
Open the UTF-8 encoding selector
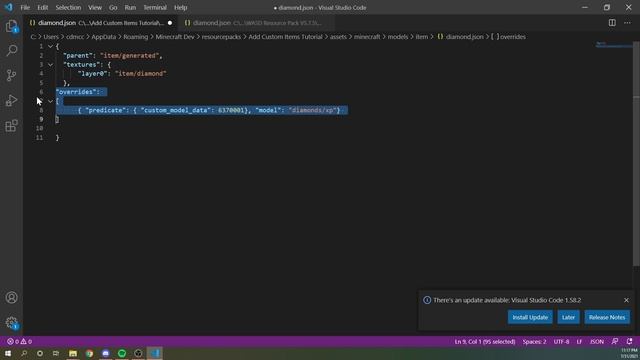click(x=561, y=341)
